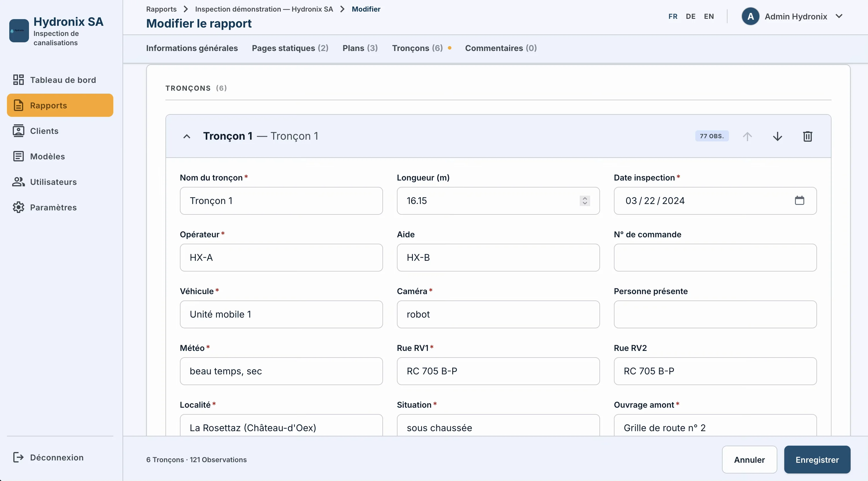This screenshot has height=481, width=868.
Task: Open Modèles in sidebar
Action: (x=60, y=156)
